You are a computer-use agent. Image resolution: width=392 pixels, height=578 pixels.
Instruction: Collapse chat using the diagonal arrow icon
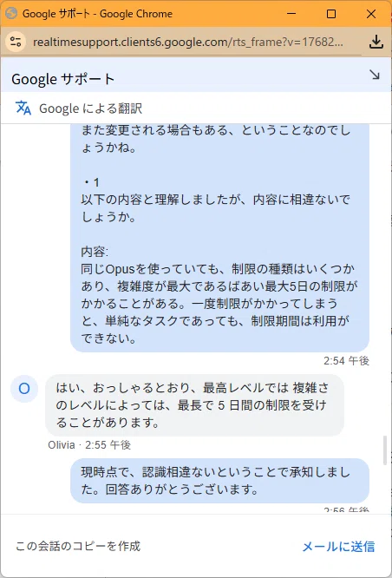pos(375,75)
